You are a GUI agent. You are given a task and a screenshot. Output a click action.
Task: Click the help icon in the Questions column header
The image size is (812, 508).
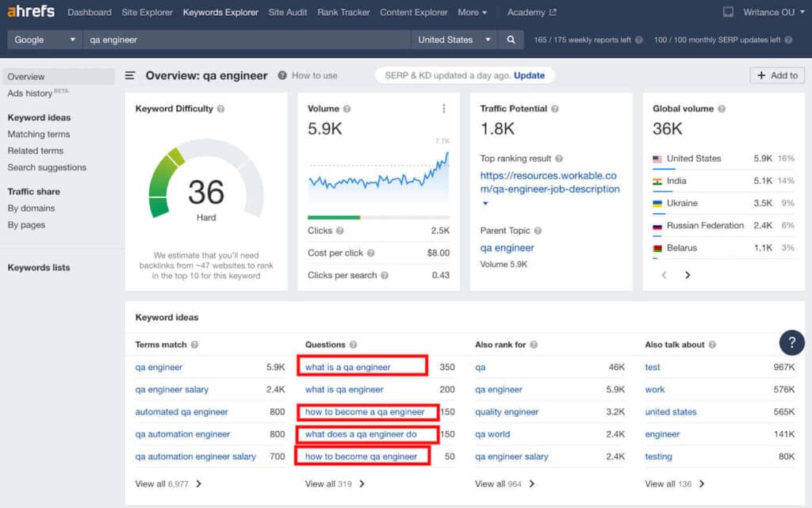pyautogui.click(x=354, y=345)
